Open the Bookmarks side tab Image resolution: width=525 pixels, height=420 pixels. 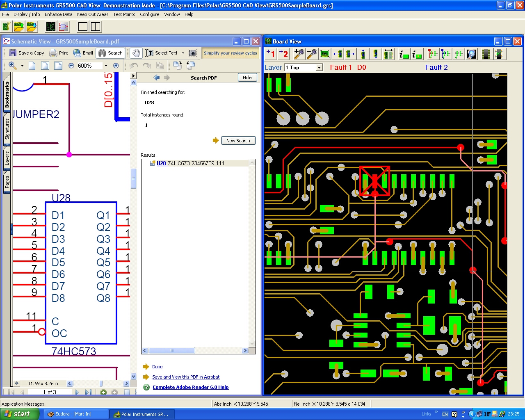click(x=7, y=94)
